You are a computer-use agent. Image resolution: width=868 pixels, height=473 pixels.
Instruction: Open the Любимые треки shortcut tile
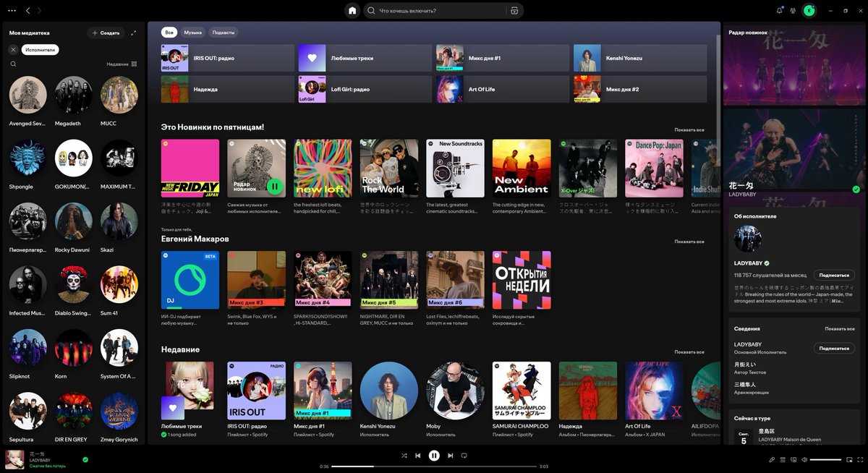pos(365,58)
